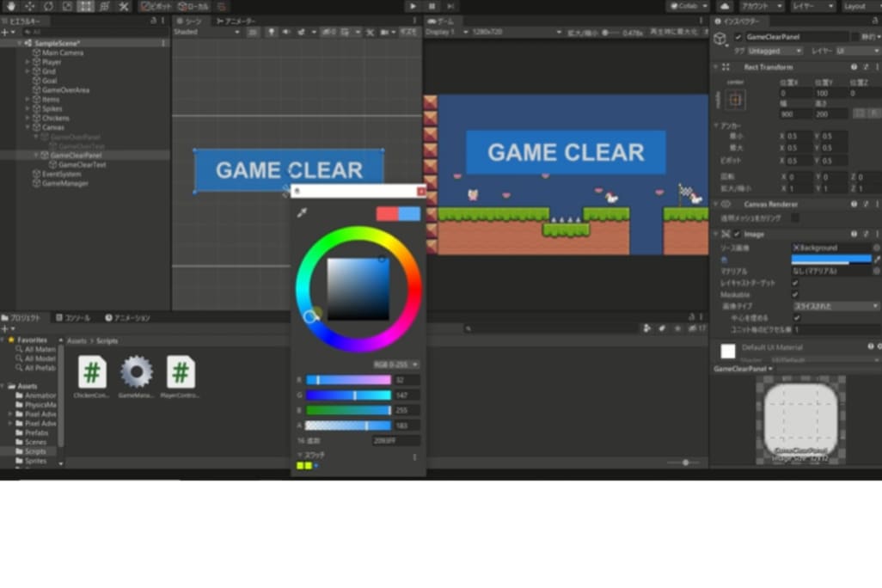The width and height of the screenshot is (882, 588).
Task: Select the Hand tool in toolbar
Action: click(x=10, y=6)
